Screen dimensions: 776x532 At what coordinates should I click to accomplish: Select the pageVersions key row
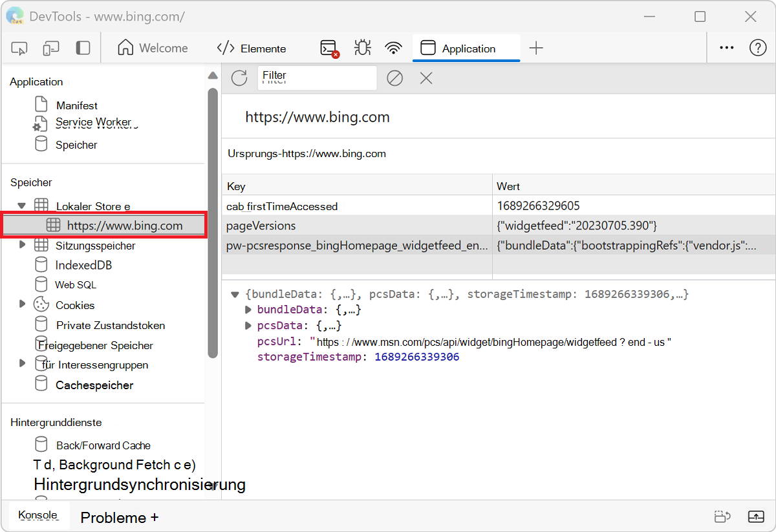[x=356, y=225]
